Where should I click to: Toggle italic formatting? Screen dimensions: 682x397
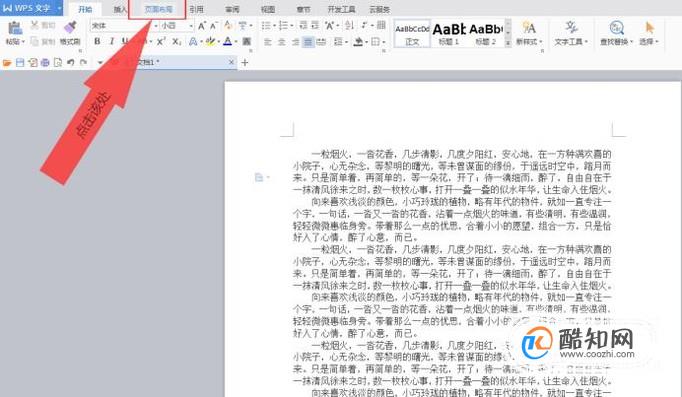click(x=112, y=41)
